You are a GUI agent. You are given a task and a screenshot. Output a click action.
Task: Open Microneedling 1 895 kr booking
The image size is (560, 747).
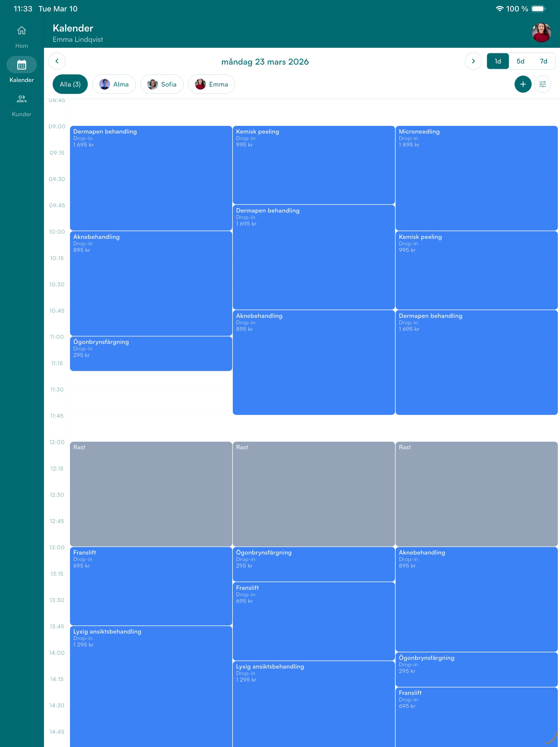476,178
